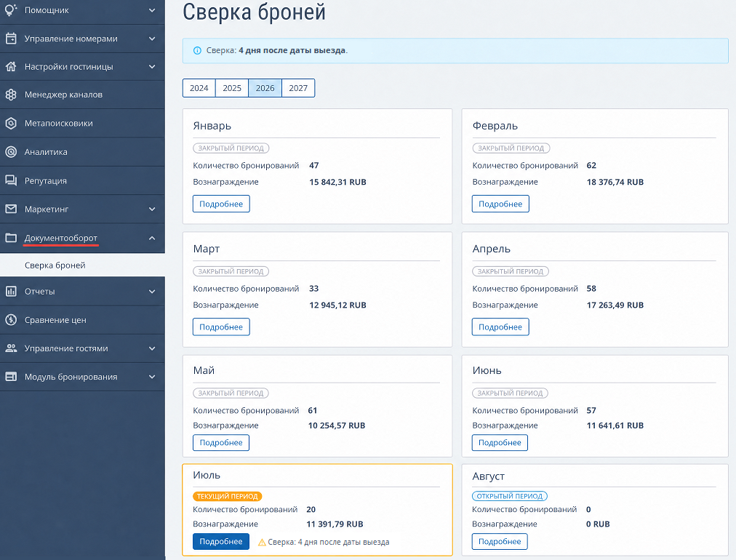736x560 pixels.
Task: Select the 2026 year tab
Action: coord(265,88)
